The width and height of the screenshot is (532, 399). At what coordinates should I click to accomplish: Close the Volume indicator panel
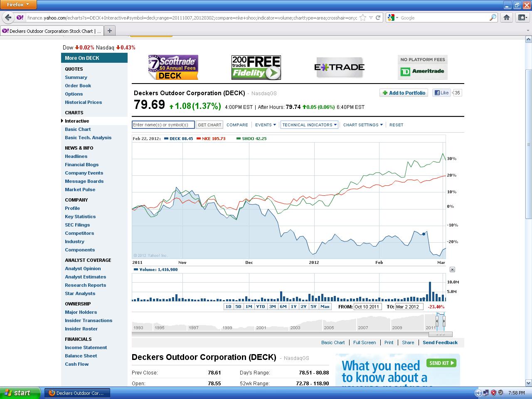452,270
